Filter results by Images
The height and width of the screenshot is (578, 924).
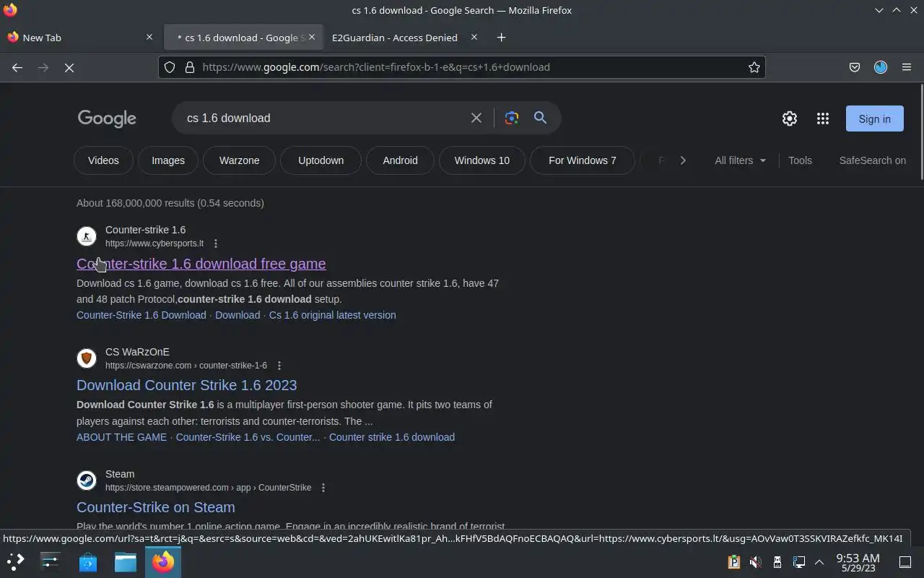click(168, 160)
